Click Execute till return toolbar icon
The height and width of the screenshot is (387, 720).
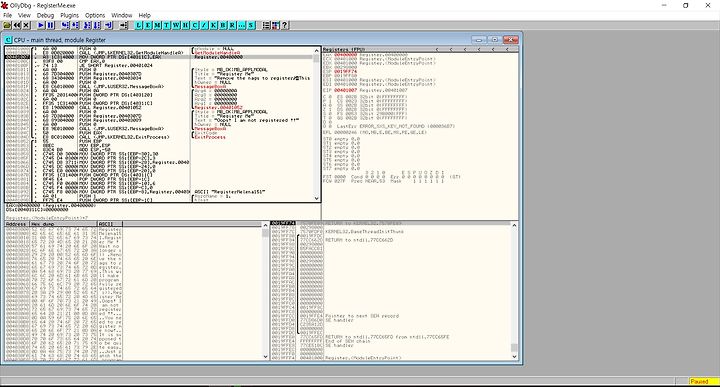click(x=108, y=25)
